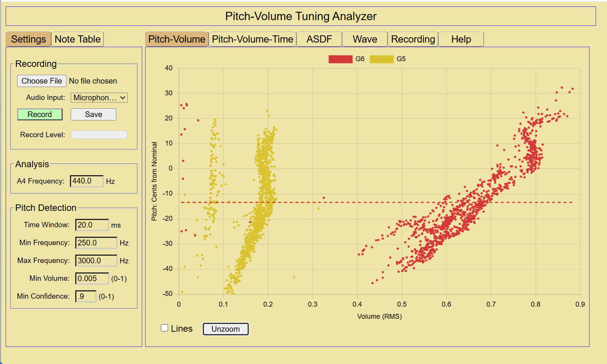This screenshot has width=607, height=364.
Task: Enable the Lines checkbox
Action: 165,328
